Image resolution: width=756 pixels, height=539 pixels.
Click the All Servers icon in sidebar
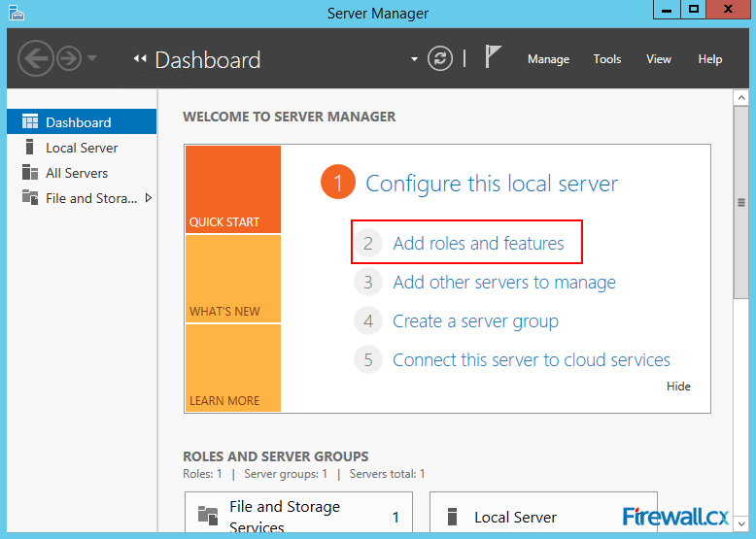[30, 172]
